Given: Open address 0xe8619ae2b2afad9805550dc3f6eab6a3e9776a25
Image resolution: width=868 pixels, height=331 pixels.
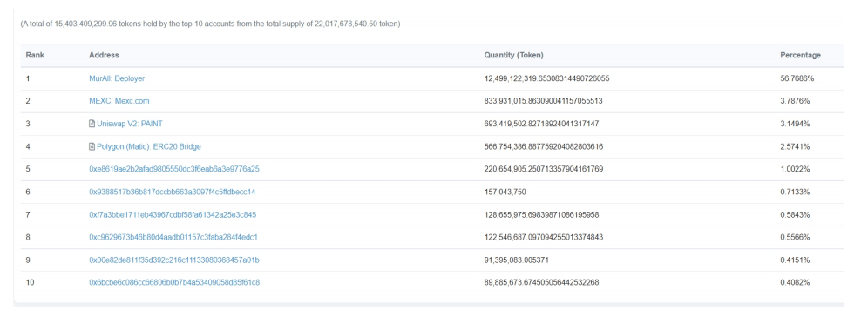Looking at the screenshot, I should [x=173, y=169].
